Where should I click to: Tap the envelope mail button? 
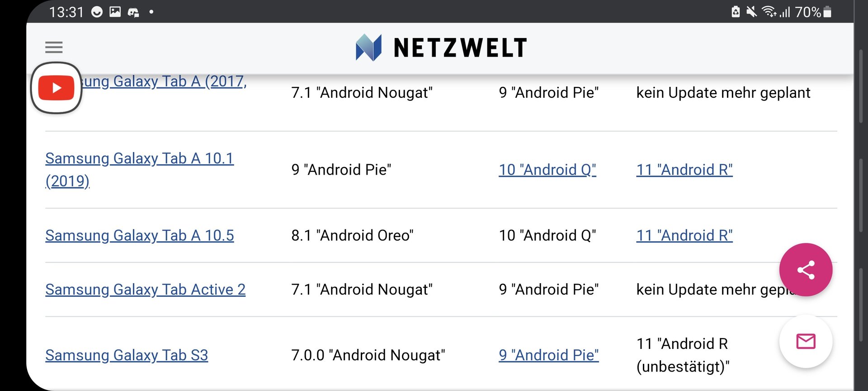(x=806, y=341)
